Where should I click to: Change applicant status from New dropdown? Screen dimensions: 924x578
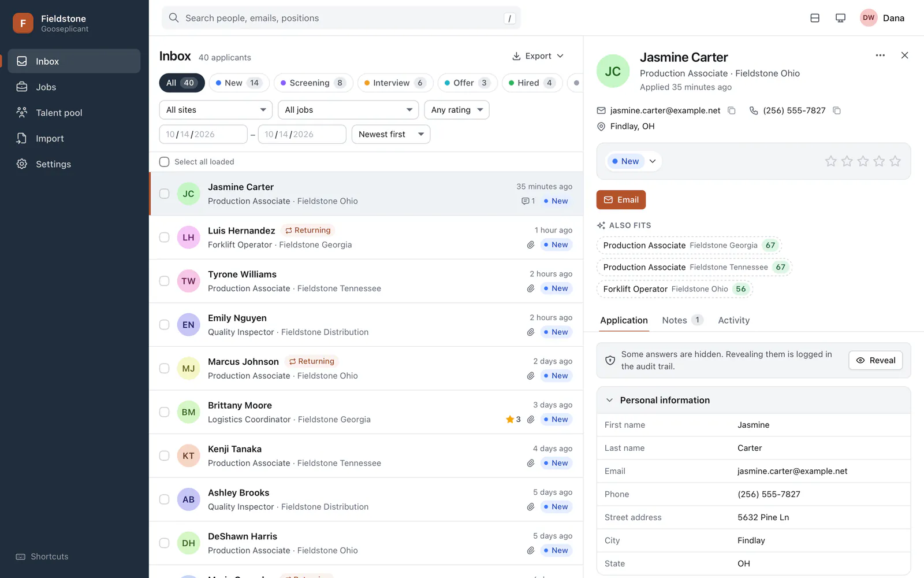(634, 161)
